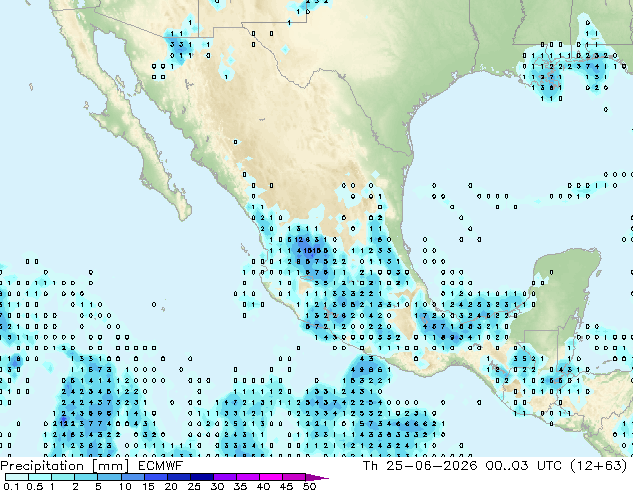
Task: Click the legend label '15'
Action: tap(148, 486)
